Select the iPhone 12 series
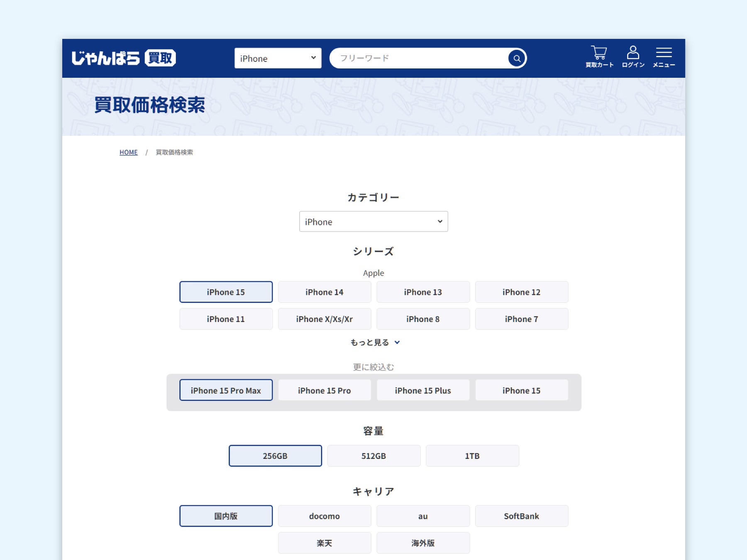Viewport: 747px width, 560px height. [522, 292]
